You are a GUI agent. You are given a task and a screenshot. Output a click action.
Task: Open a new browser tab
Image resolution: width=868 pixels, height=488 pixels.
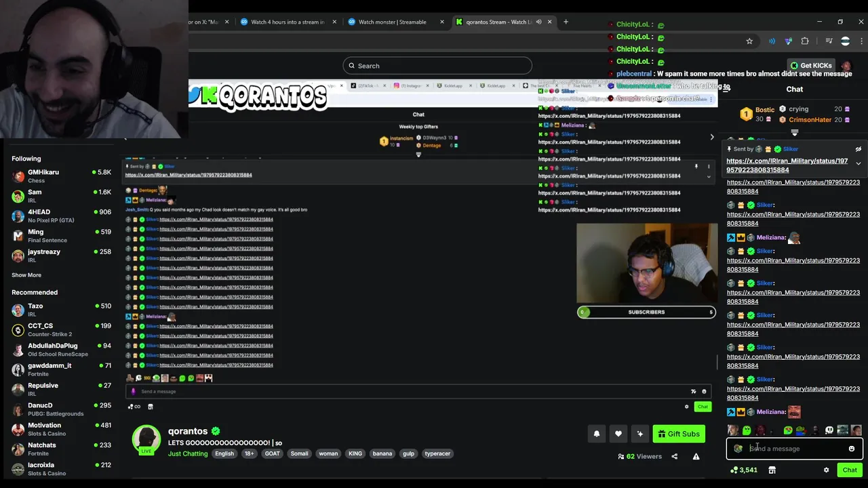click(566, 22)
